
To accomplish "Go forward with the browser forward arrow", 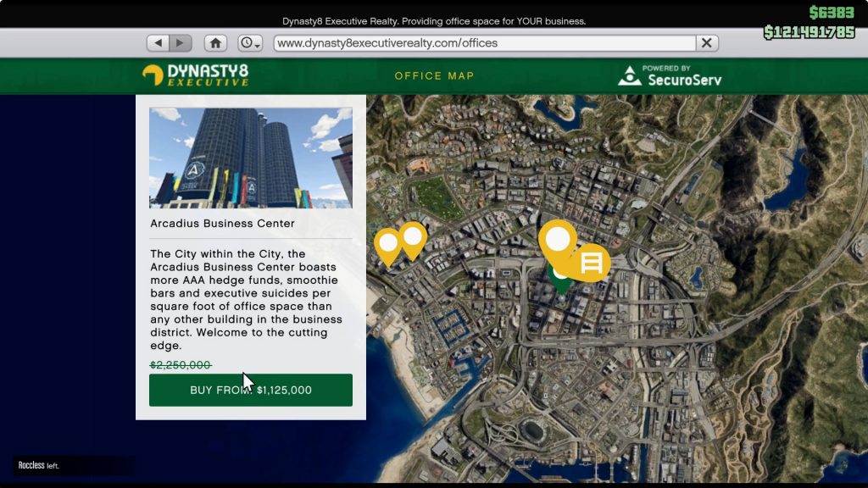I will pyautogui.click(x=181, y=42).
